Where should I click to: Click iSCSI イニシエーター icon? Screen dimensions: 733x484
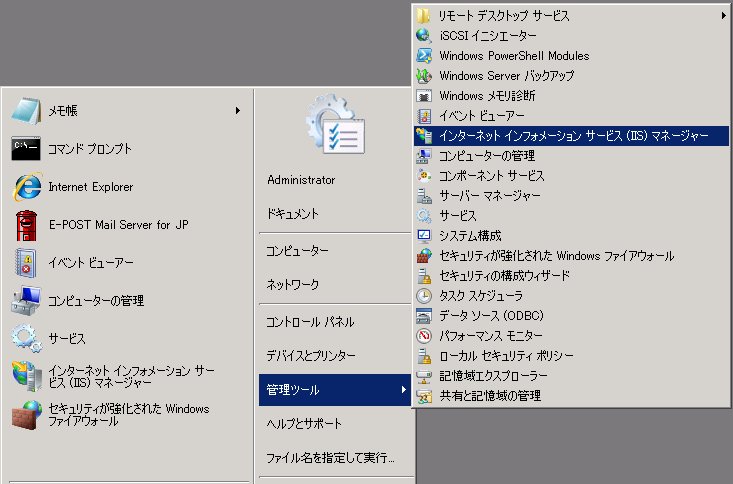pos(424,36)
